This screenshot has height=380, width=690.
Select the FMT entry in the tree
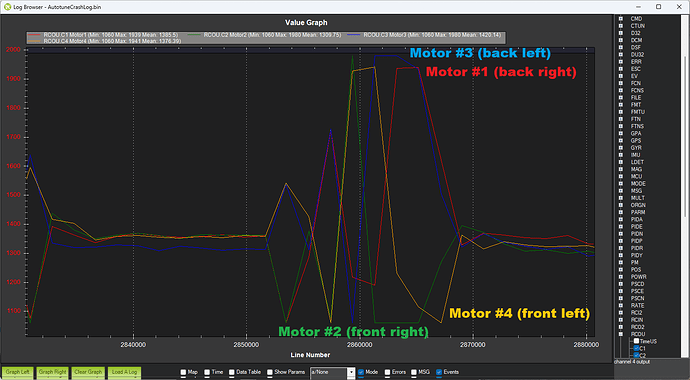click(636, 105)
